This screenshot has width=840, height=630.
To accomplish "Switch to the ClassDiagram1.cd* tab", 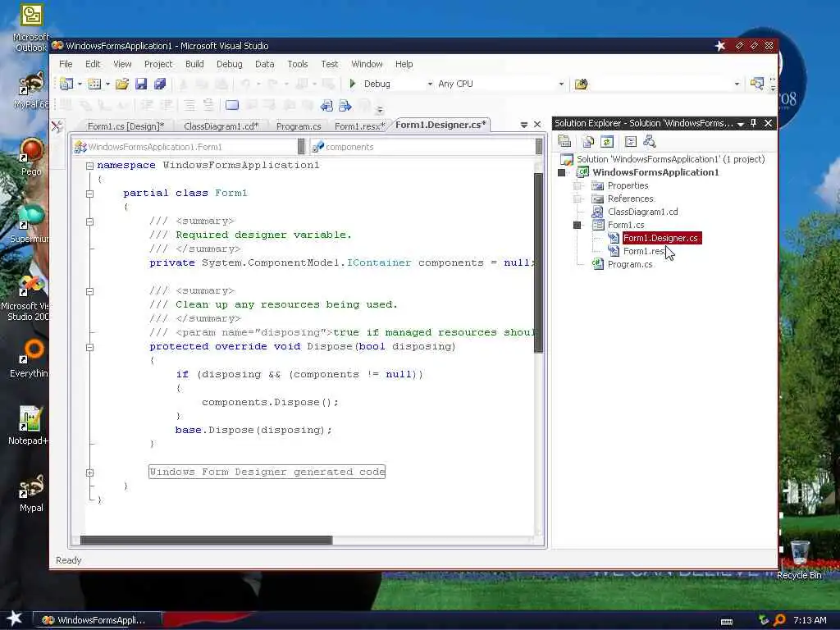I will pos(221,126).
